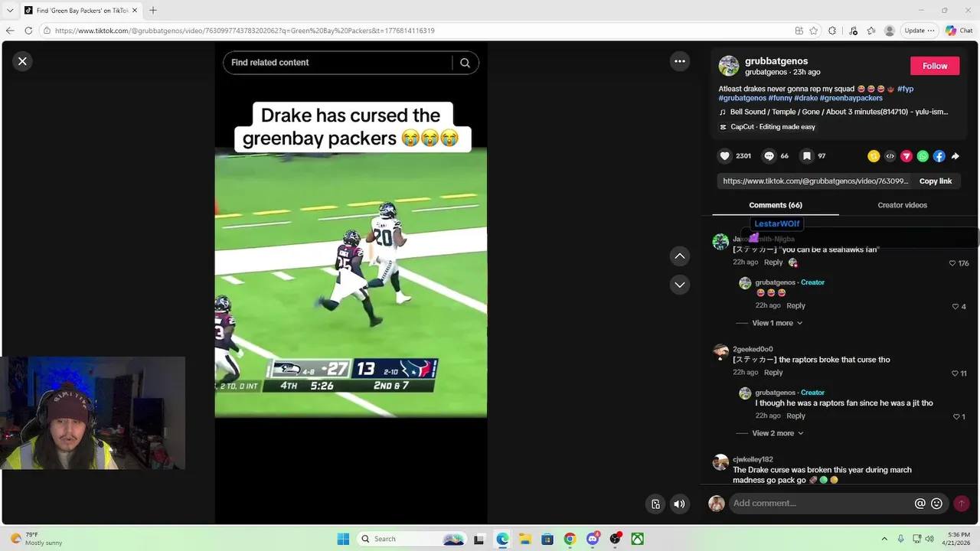980x551 pixels.
Task: Open the #drake hashtag link
Action: click(805, 98)
